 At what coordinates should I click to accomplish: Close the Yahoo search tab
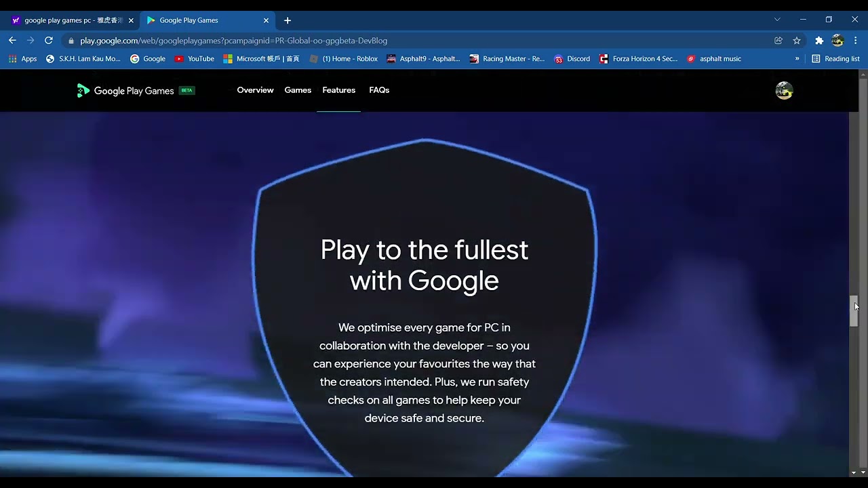pyautogui.click(x=131, y=20)
